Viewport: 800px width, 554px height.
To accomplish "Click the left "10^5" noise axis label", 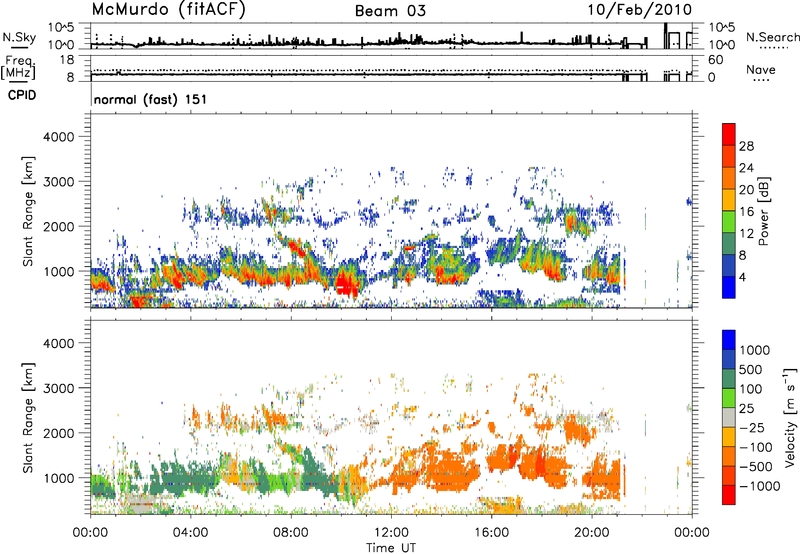I will 61,27.
